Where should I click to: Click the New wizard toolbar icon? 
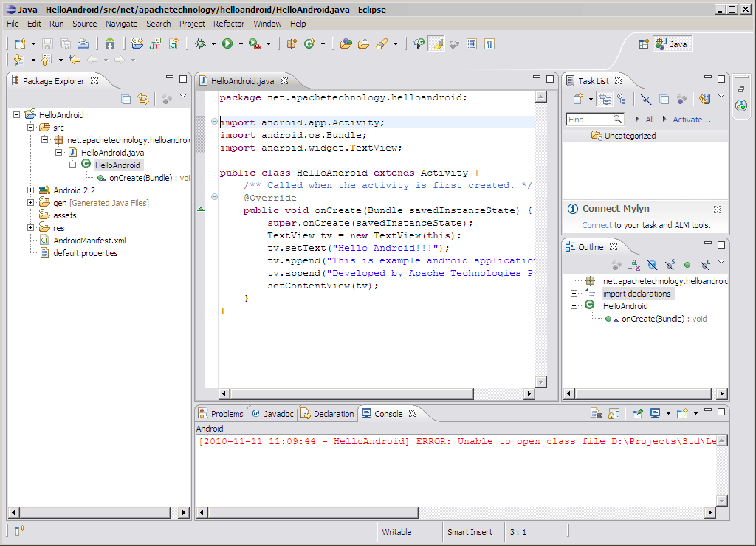[20, 44]
